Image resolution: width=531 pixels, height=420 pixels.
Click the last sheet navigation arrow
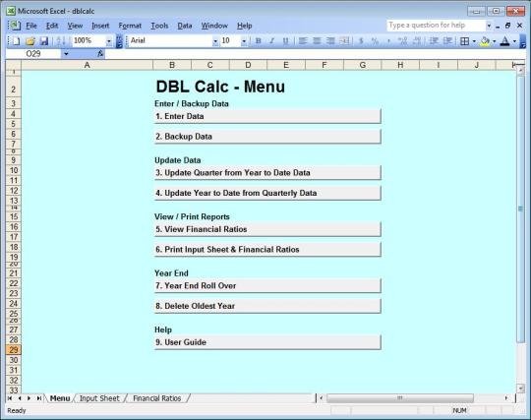pyautogui.click(x=39, y=398)
